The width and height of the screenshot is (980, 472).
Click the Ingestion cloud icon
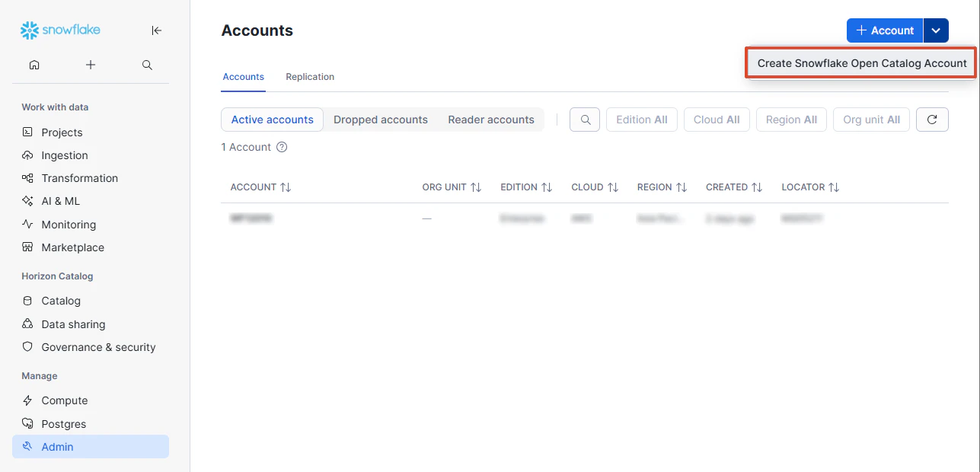(27, 155)
